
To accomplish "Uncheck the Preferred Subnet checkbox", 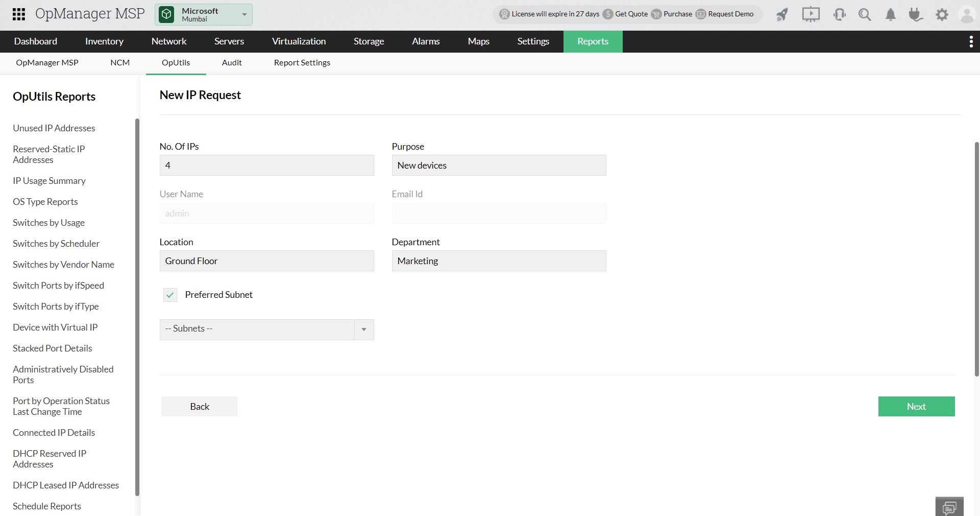I will click(170, 295).
